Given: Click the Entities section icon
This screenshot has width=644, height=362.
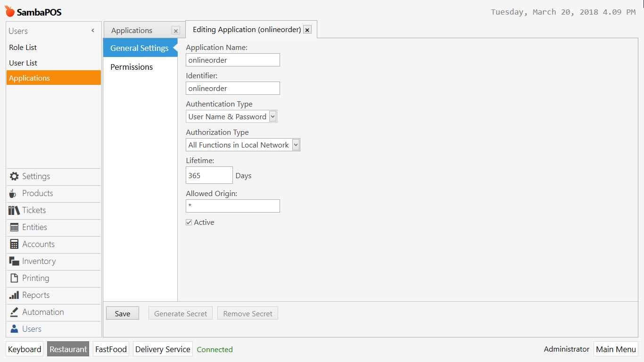Looking at the screenshot, I should pyautogui.click(x=14, y=228).
